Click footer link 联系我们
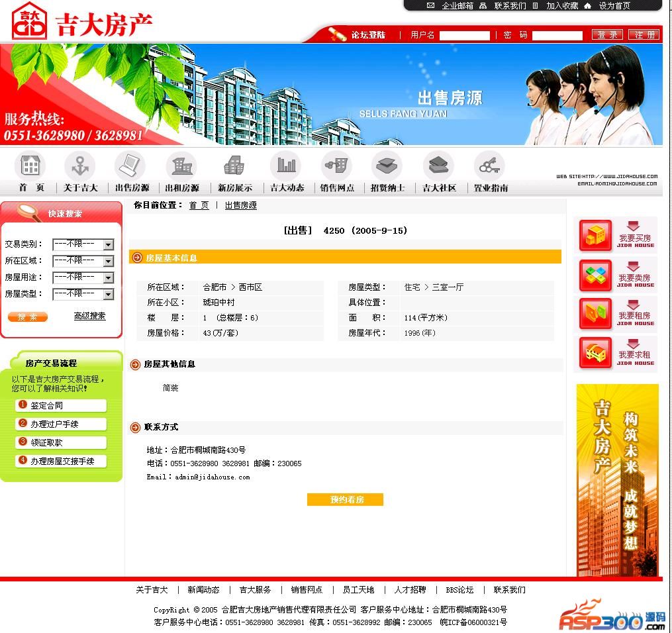 510,590
